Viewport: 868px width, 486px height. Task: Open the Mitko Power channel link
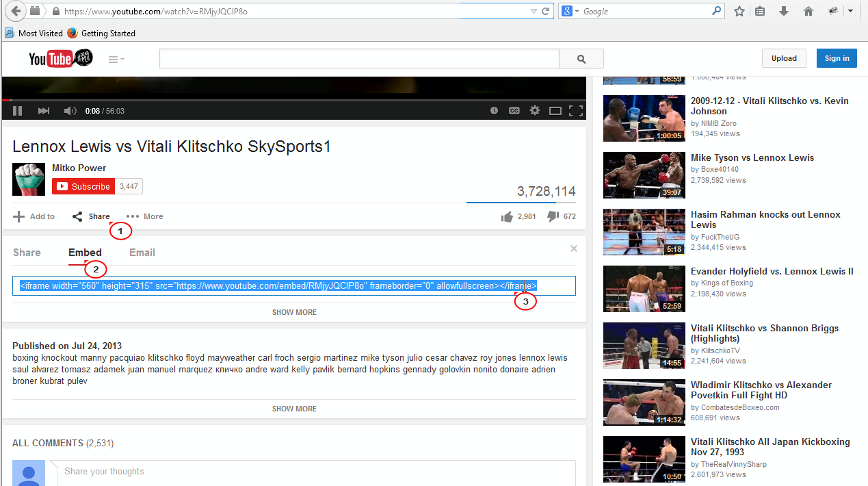(x=79, y=168)
